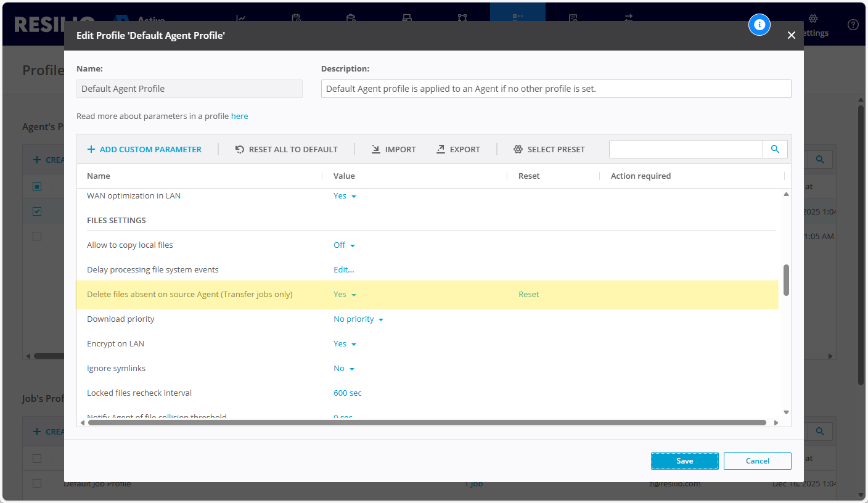868x503 pixels.
Task: Click the vertical scrollbar thumb in parameter list
Action: coord(786,280)
